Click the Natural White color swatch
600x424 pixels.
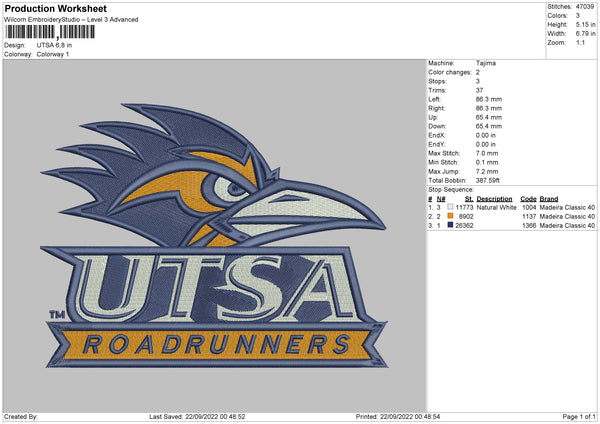click(x=450, y=207)
